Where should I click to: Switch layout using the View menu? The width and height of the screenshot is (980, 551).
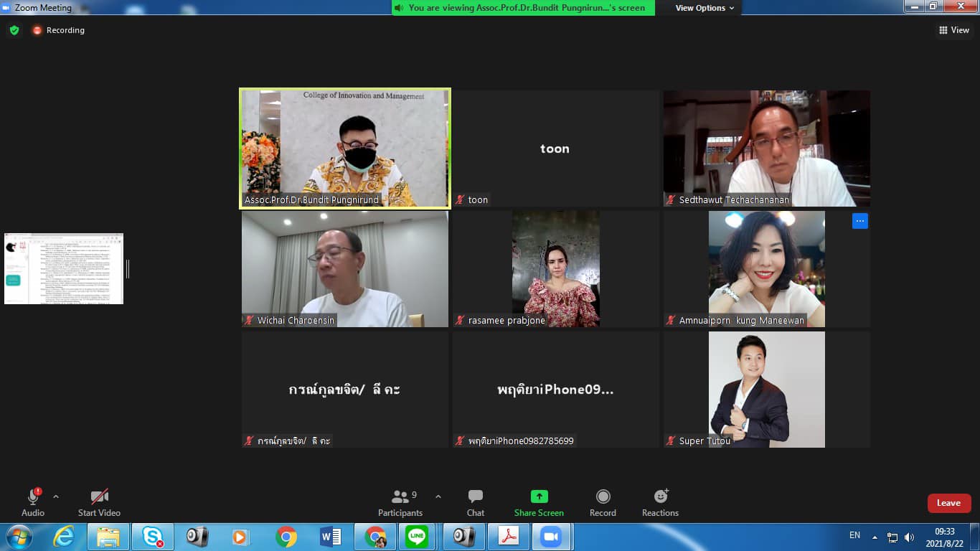pos(954,30)
